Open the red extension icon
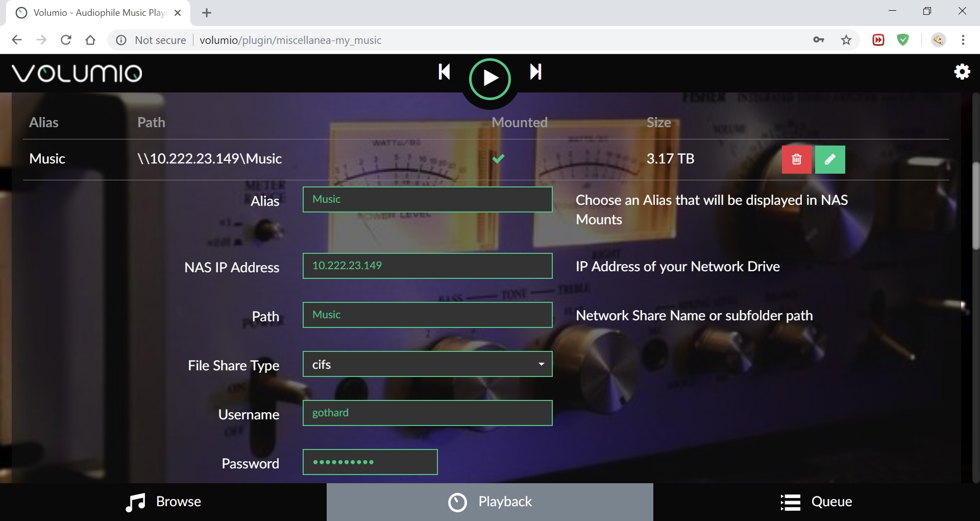The height and width of the screenshot is (521, 980). (878, 40)
